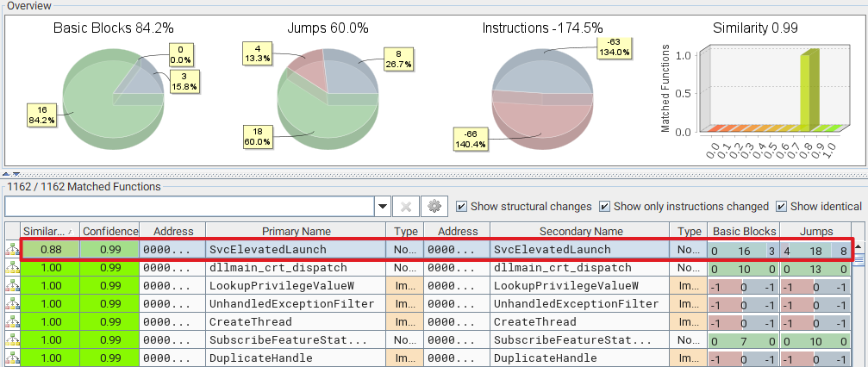The width and height of the screenshot is (868, 367).
Task: Click the SvcElevatedLaunch row flowgraph icon
Action: pos(11,250)
